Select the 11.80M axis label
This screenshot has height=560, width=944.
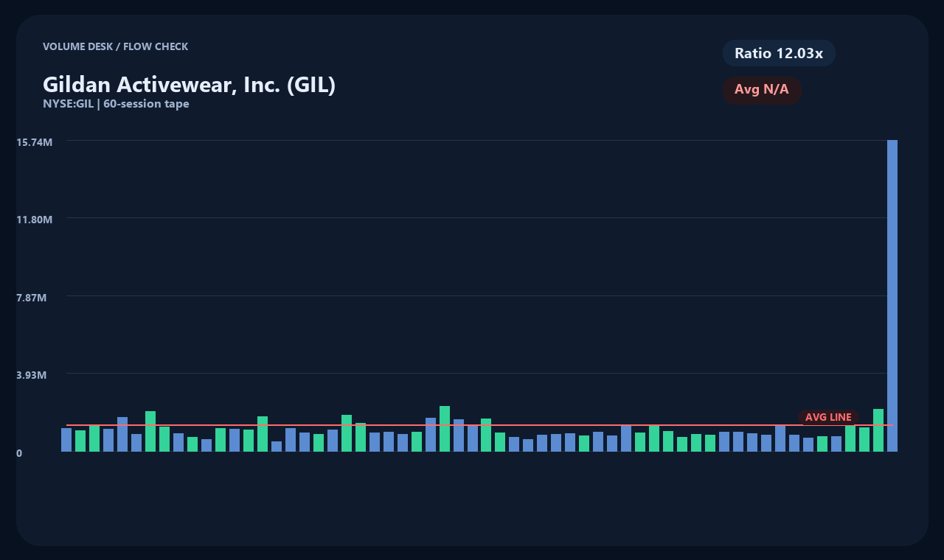[35, 220]
